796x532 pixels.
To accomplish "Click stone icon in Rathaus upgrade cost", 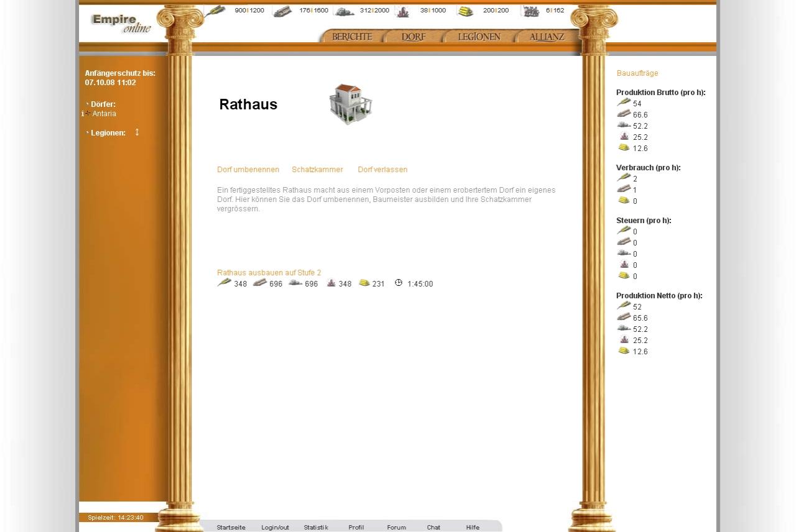I will (295, 283).
